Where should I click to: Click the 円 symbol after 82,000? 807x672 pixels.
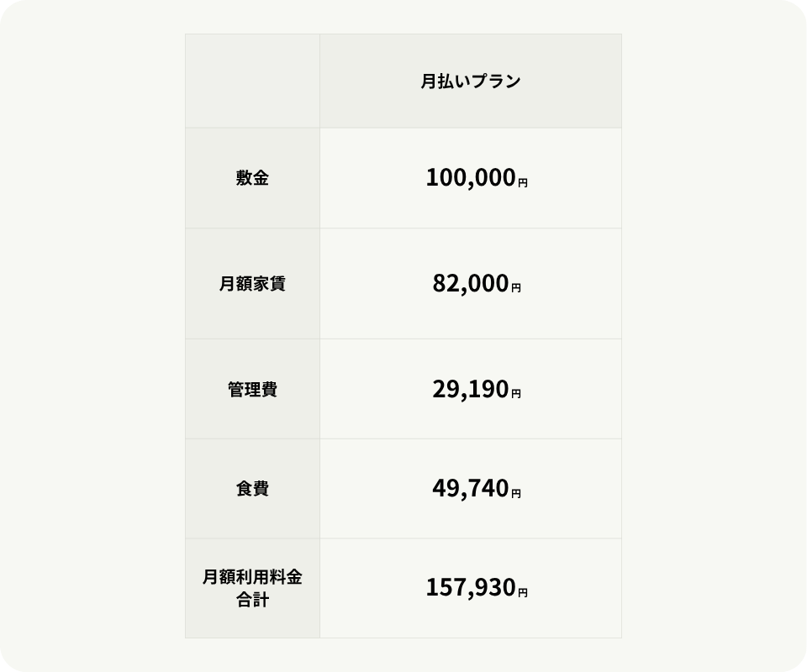pyautogui.click(x=516, y=288)
